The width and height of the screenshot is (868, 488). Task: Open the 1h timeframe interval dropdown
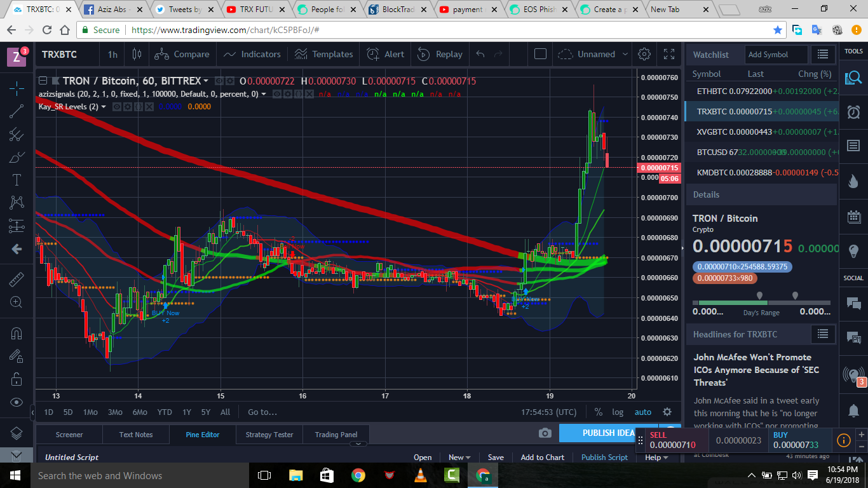(x=112, y=54)
